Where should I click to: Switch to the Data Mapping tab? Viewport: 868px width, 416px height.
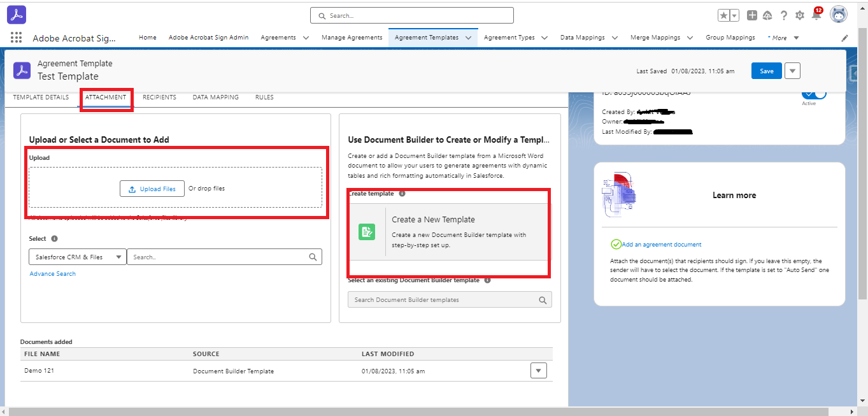(x=216, y=97)
